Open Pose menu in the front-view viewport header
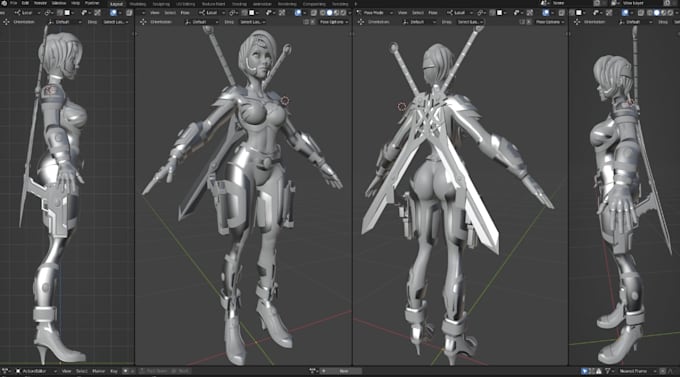The width and height of the screenshot is (680, 377). coord(185,13)
